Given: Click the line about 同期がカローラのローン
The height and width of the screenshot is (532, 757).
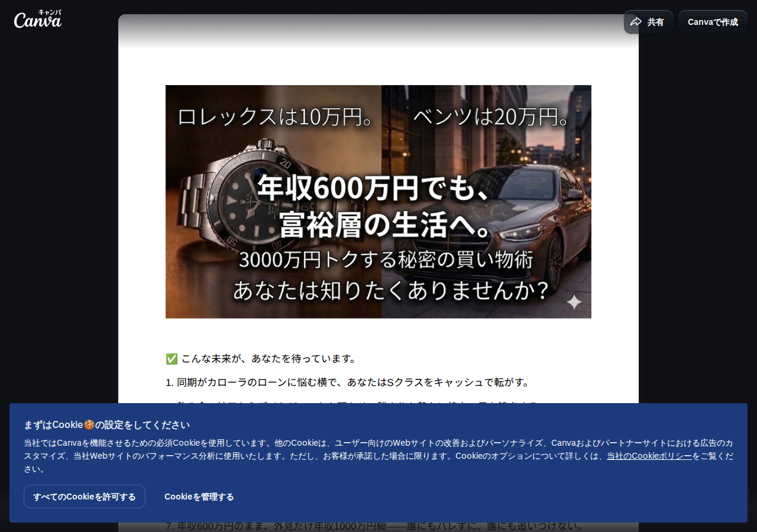Looking at the screenshot, I should coord(348,382).
